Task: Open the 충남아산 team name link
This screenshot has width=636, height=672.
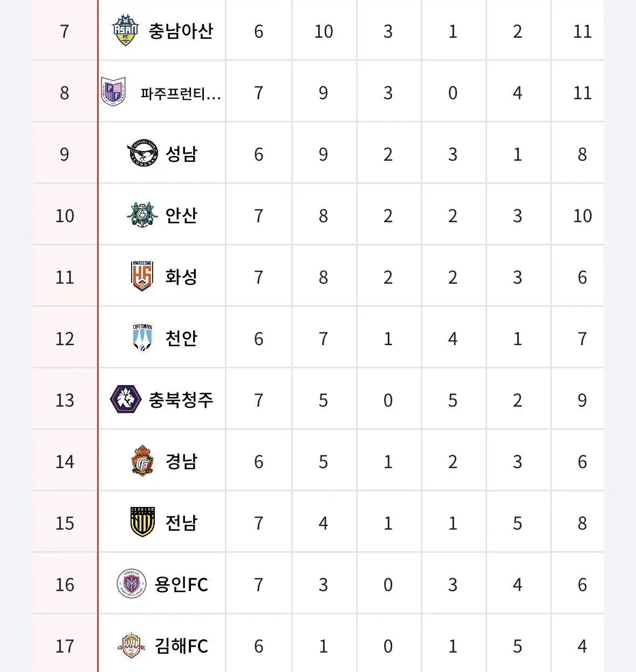Action: click(x=181, y=31)
